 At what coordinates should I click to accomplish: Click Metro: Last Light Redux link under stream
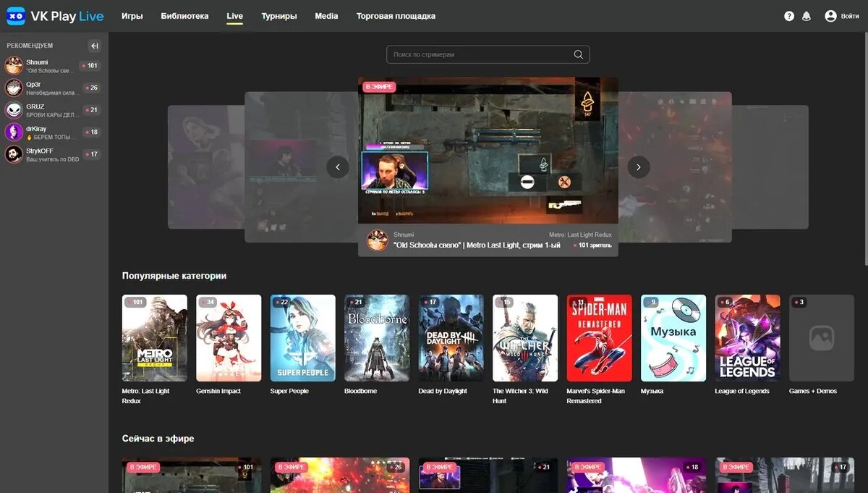pyautogui.click(x=580, y=235)
